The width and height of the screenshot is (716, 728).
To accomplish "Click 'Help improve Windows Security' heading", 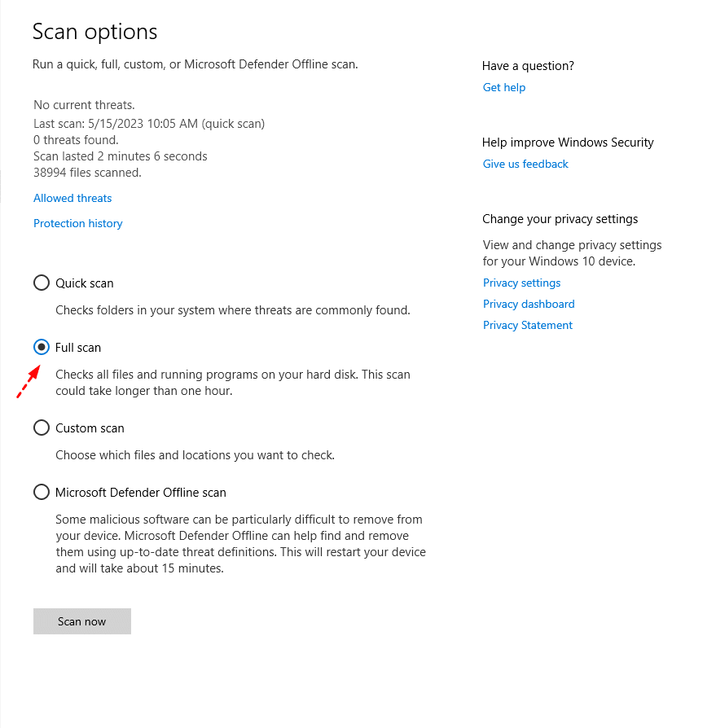I will (x=568, y=142).
